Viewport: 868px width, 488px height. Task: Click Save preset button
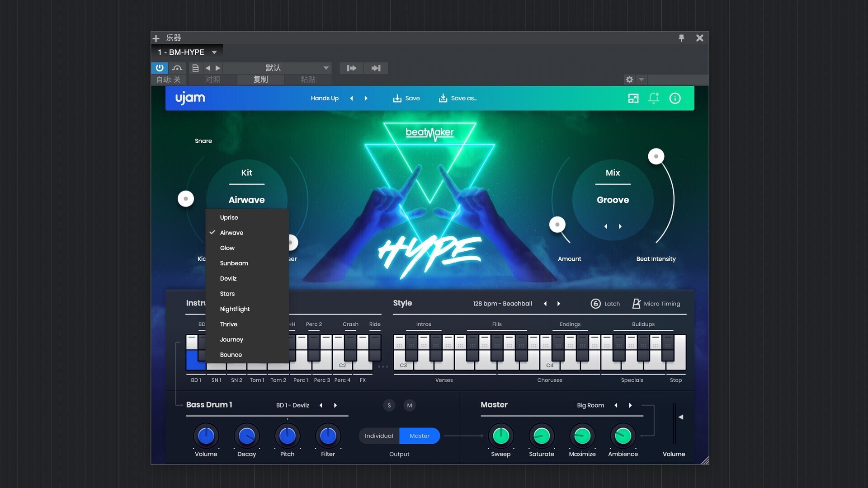(406, 98)
